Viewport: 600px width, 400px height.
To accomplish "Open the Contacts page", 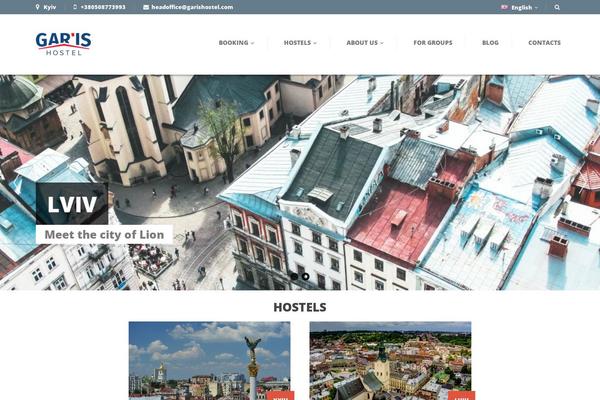I will tap(544, 43).
